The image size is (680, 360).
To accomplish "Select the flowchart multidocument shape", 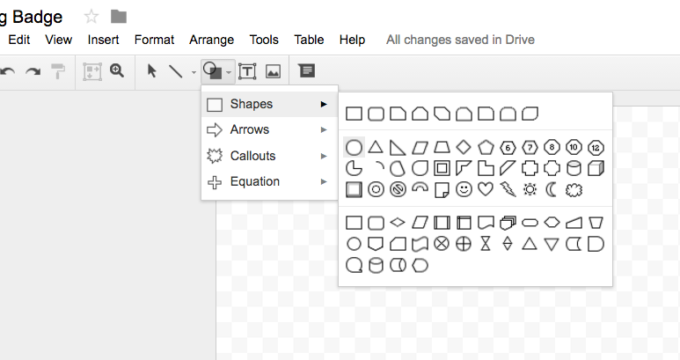I will point(508,223).
